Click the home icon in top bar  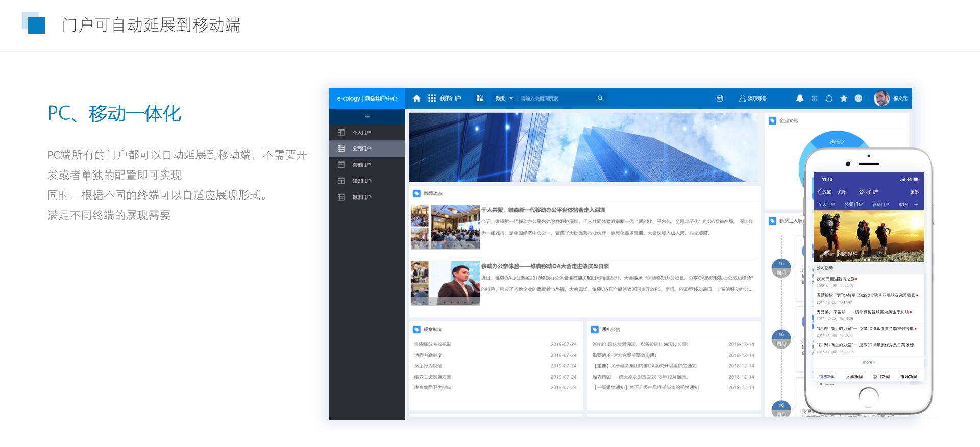416,98
